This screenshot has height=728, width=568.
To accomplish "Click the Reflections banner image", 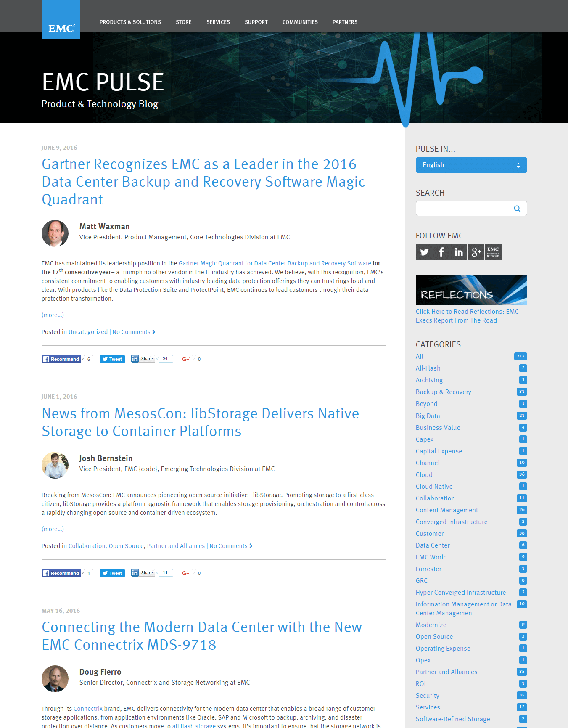I will 471,290.
